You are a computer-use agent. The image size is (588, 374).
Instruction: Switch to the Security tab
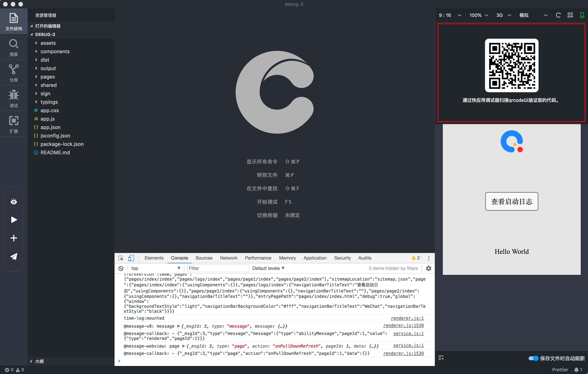click(x=342, y=258)
